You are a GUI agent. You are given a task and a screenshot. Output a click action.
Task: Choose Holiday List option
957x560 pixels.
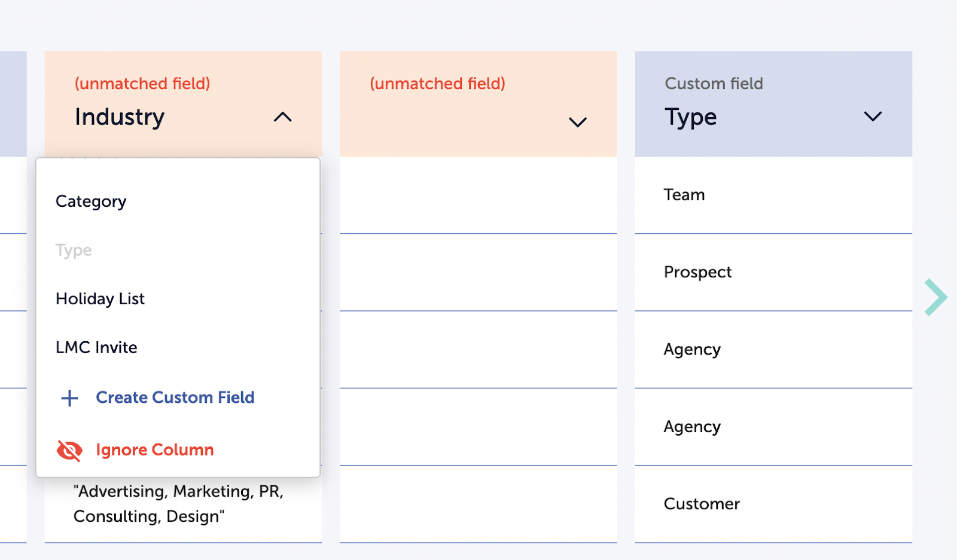click(100, 299)
